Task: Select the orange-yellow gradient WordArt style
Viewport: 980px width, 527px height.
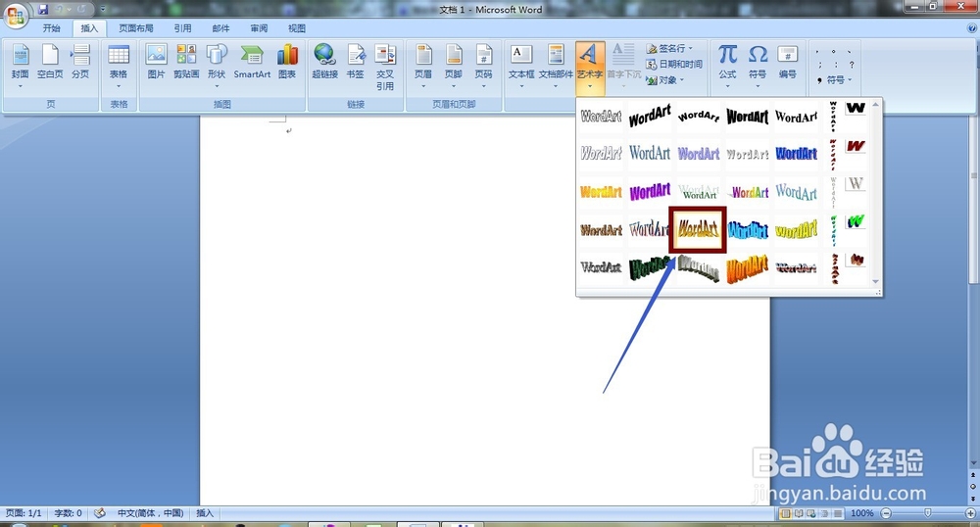Action: [x=601, y=192]
